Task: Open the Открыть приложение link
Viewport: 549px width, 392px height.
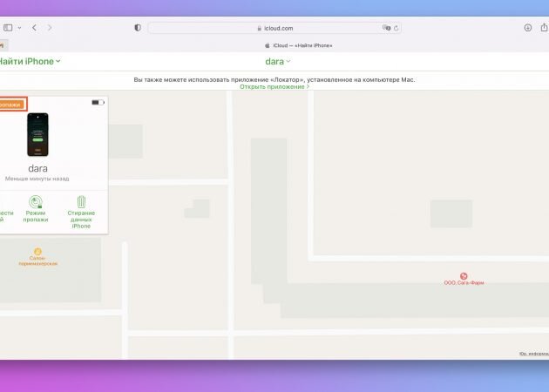Action: pos(274,86)
